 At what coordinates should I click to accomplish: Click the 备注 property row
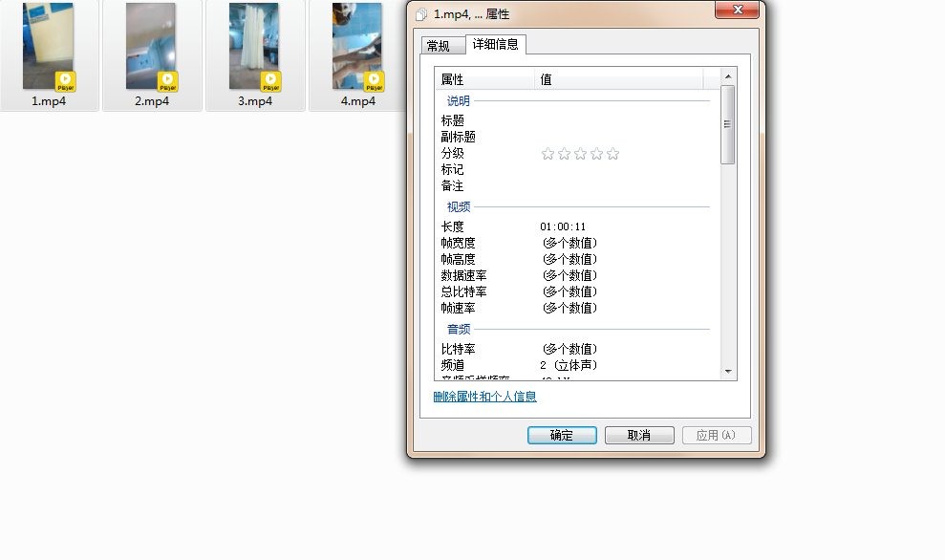pyautogui.click(x=577, y=185)
